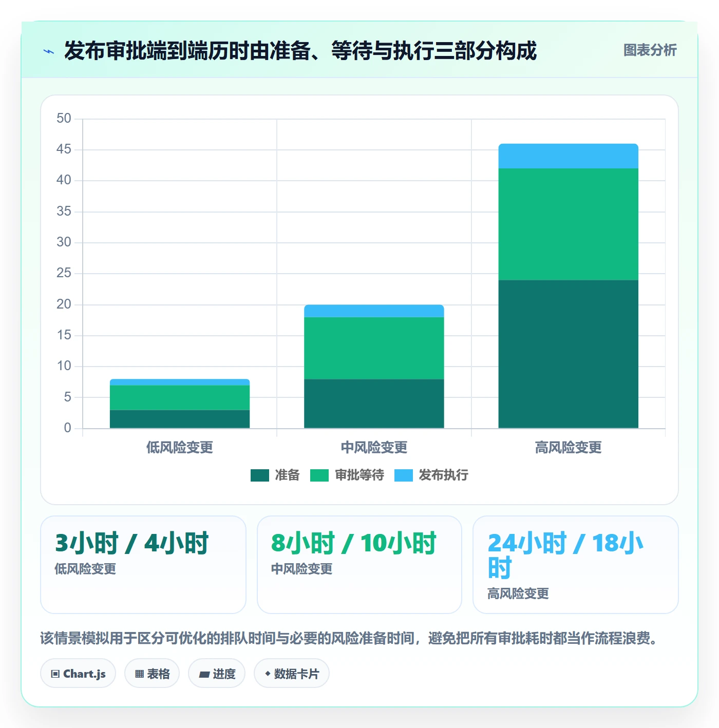Click the 准备 segment of the 低风险变更 bar
The height and width of the screenshot is (728, 719).
point(180,419)
